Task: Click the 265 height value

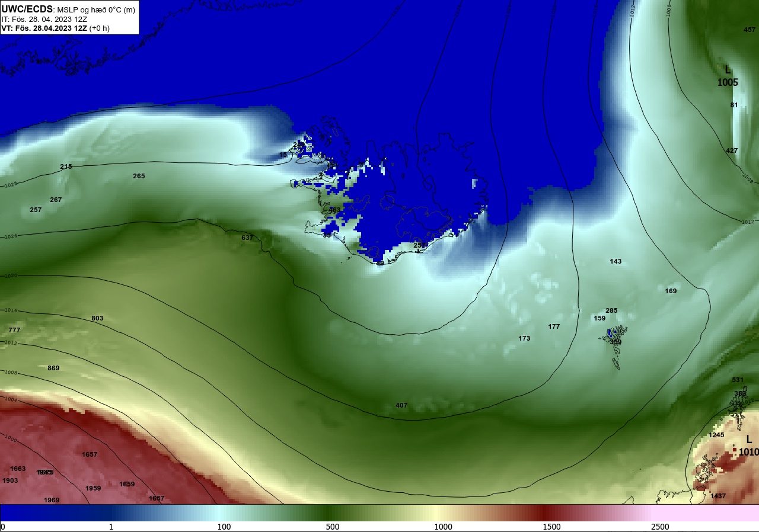Action: coord(139,176)
